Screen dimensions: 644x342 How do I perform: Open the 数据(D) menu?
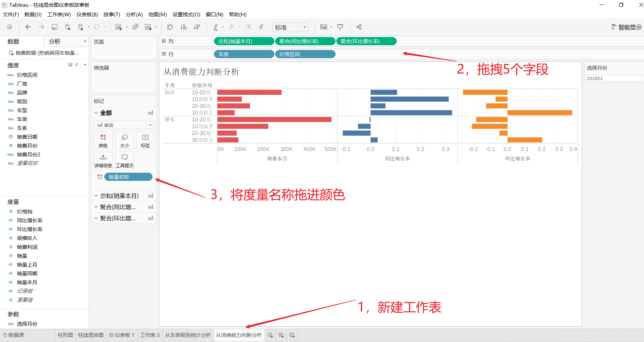33,15
